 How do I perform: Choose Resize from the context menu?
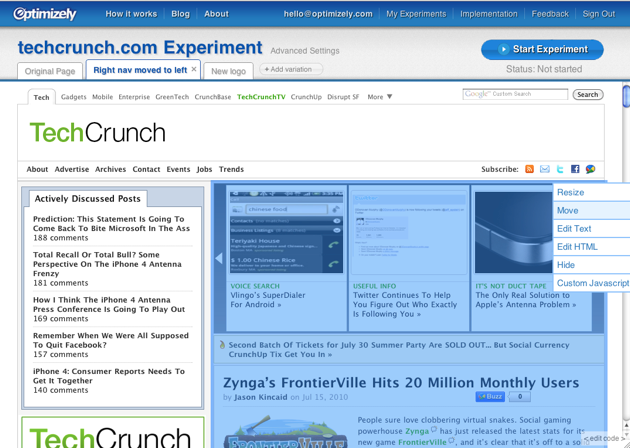pos(591,192)
